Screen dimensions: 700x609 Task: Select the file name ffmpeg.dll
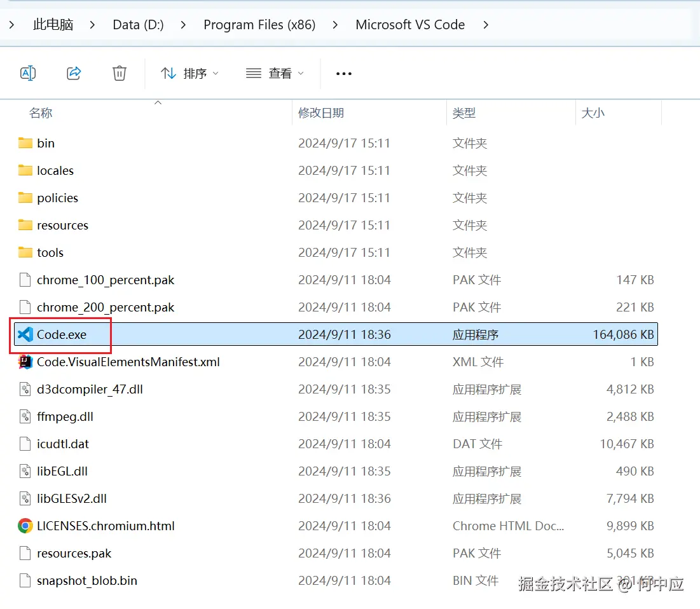tap(65, 416)
